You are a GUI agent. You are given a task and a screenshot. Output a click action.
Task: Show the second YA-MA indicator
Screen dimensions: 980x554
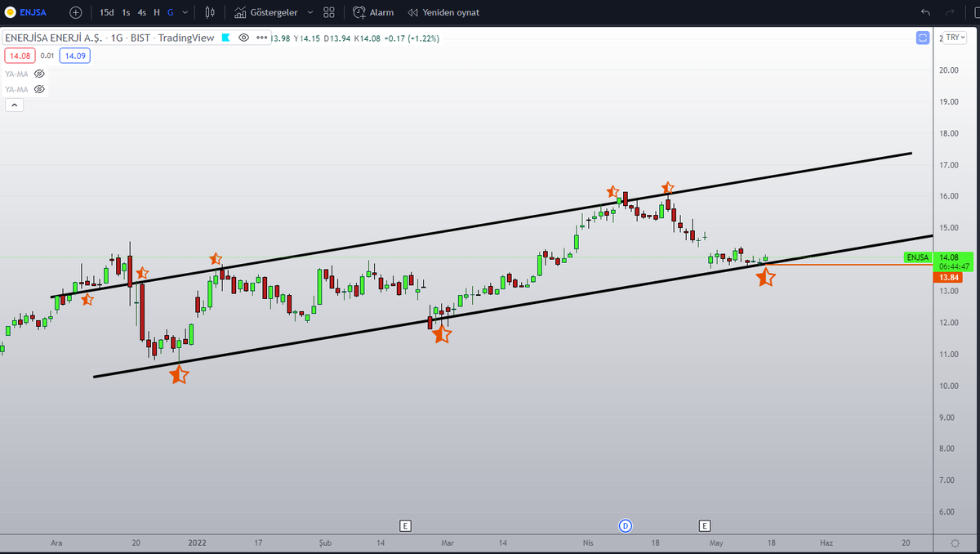click(x=39, y=89)
